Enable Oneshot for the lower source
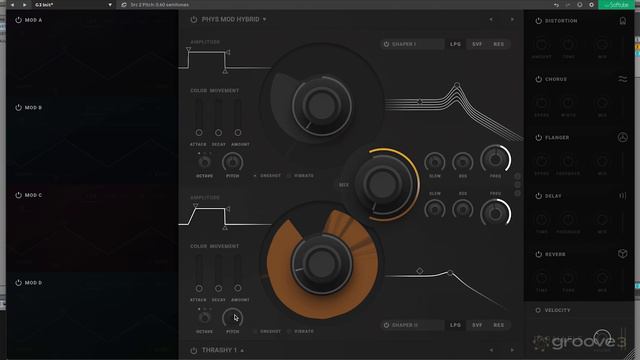Image resolution: width=640 pixels, height=360 pixels. coord(267,331)
